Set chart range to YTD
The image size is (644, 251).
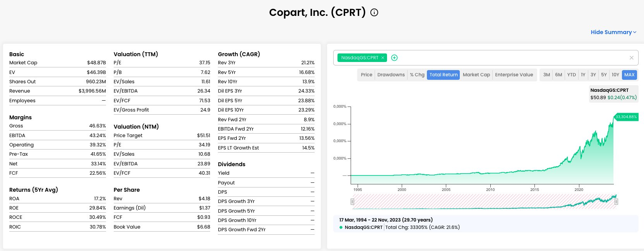(x=572, y=75)
